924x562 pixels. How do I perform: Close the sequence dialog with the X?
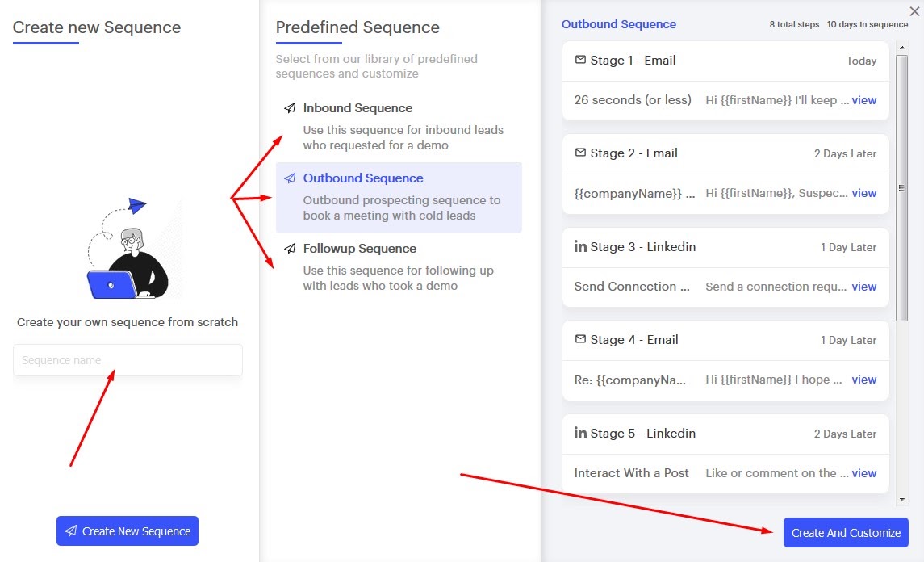pos(914,11)
